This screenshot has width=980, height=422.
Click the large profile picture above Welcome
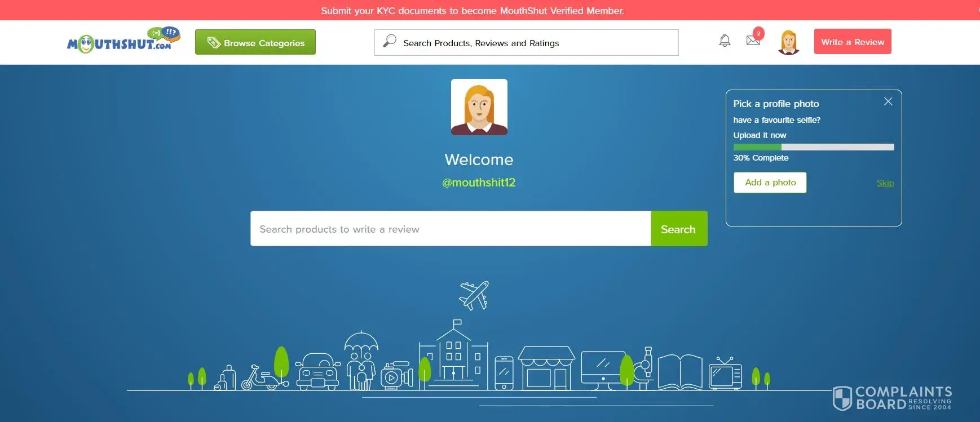479,107
